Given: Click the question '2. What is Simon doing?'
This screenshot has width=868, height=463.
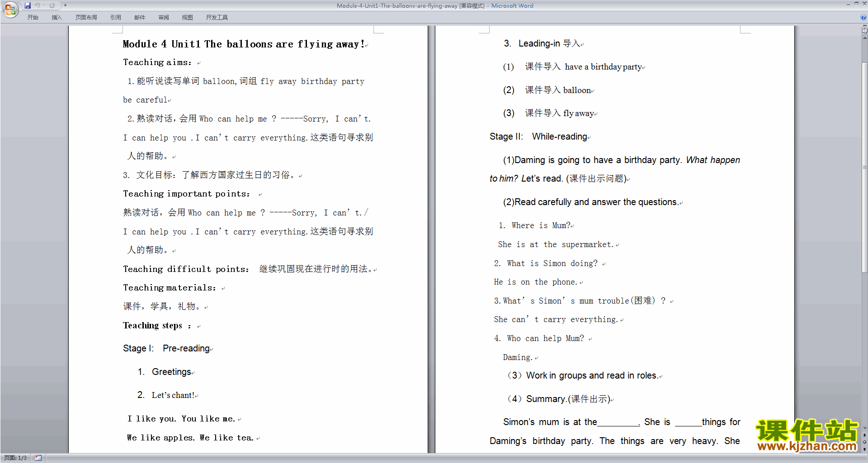Looking at the screenshot, I should [x=546, y=264].
